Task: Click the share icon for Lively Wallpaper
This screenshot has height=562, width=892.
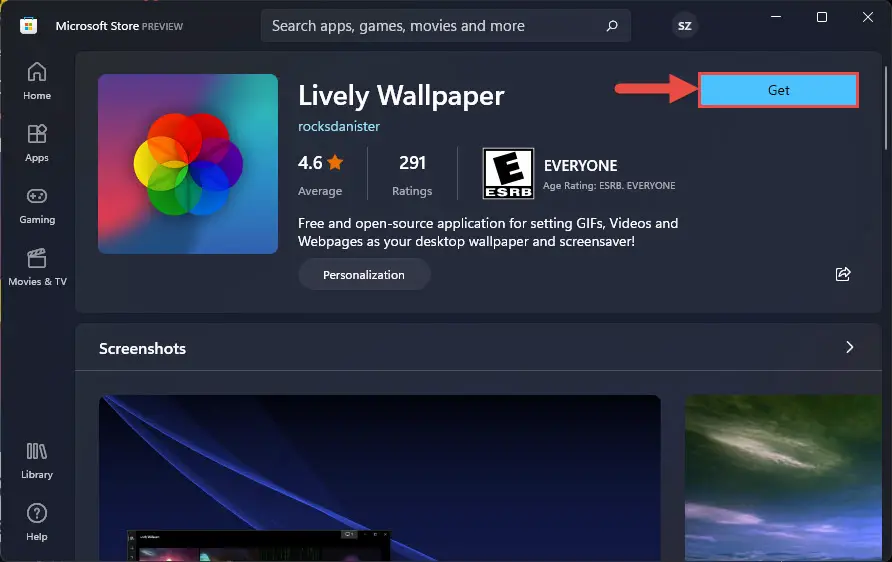Action: coord(843,274)
